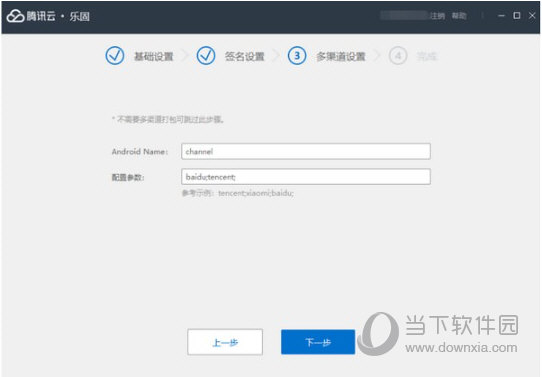Maximize the window
Image resolution: width=542 pixels, height=377 pixels.
click(517, 16)
